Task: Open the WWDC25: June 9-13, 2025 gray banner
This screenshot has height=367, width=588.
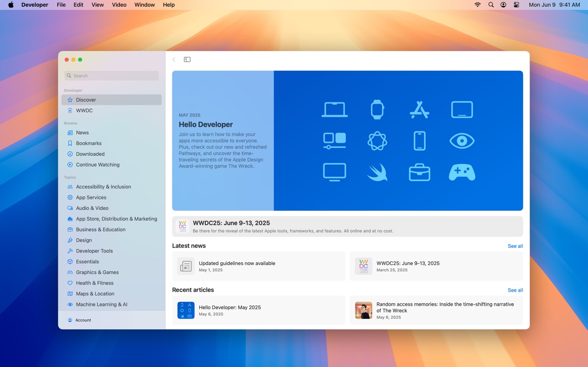Action: pyautogui.click(x=347, y=226)
